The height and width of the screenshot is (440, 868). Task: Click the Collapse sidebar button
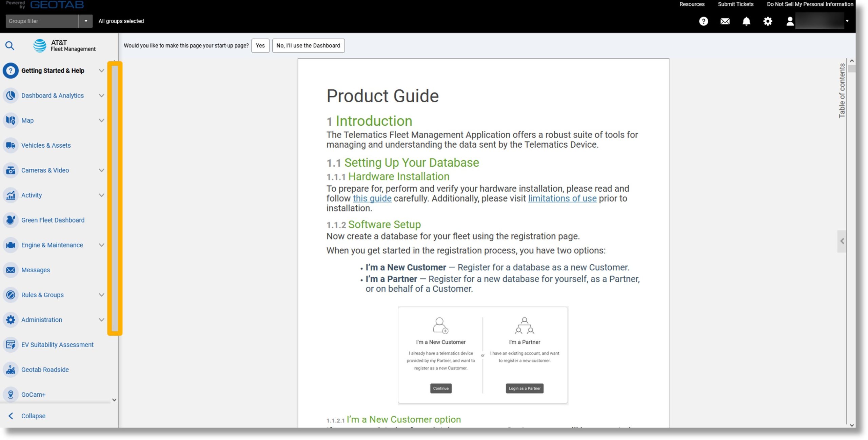coord(33,415)
